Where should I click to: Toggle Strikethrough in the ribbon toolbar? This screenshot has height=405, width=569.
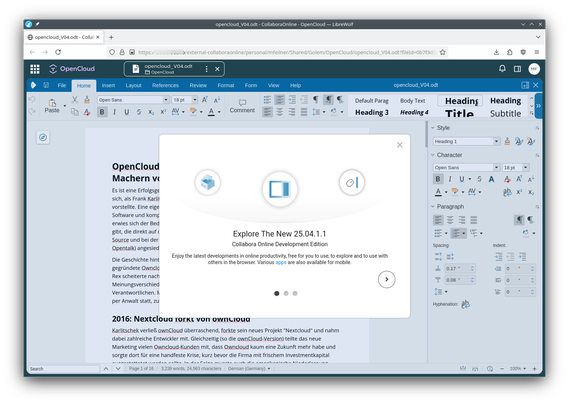[x=139, y=112]
